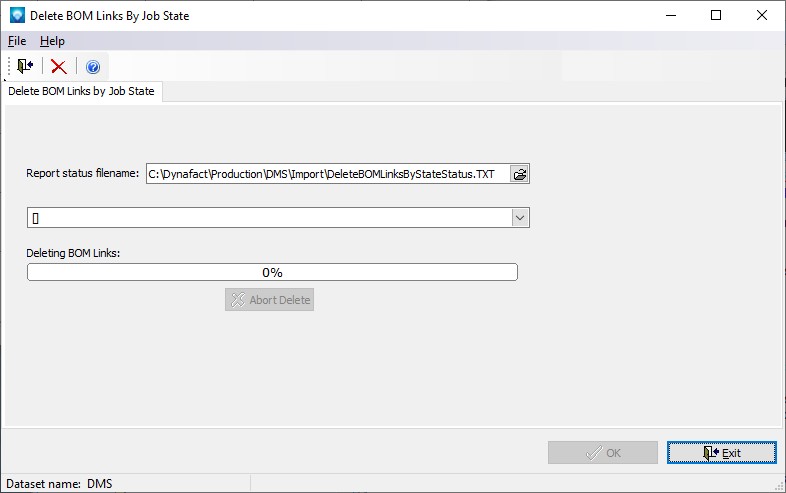Click the toolbar grip handle at left
The width and height of the screenshot is (786, 493).
(8, 67)
